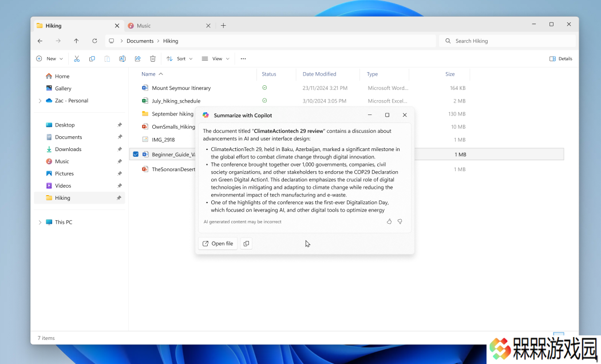Maximize the Summarize with Copilot window
This screenshot has height=364, width=601.
(x=387, y=115)
